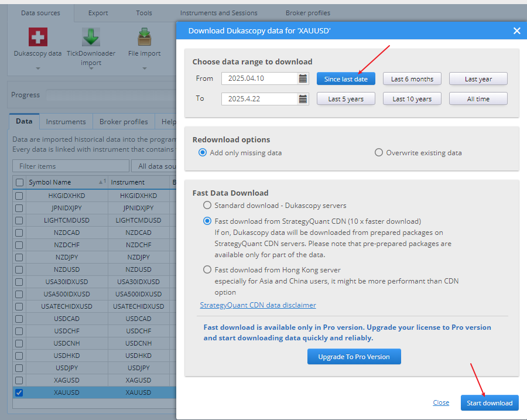The image size is (527, 420).
Task: Select the NZDJPY symbol name cell
Action: click(67, 257)
